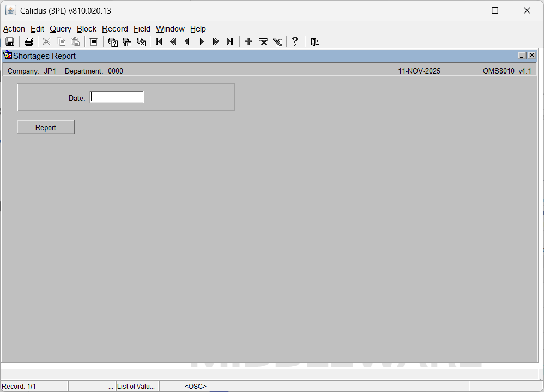Click the Delete Record toolbar icon
Screen dimensions: 544x392
pyautogui.click(x=263, y=42)
